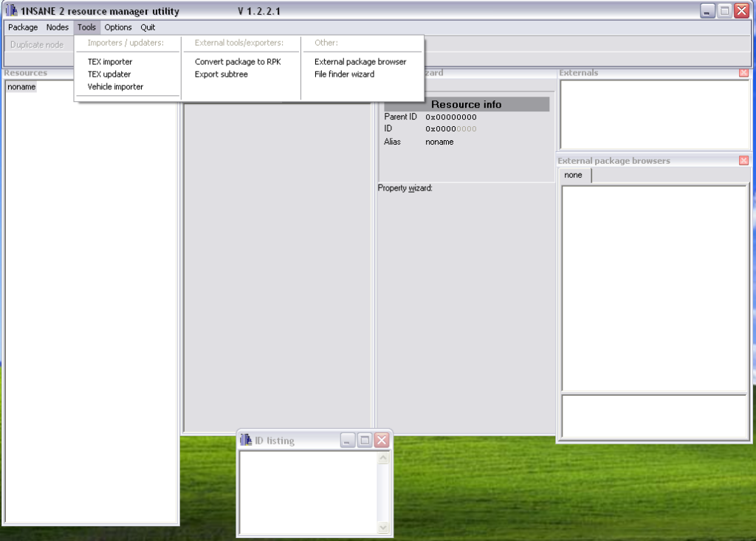756x541 pixels.
Task: Click ID listing scrollbar up arrow
Action: pyautogui.click(x=383, y=458)
